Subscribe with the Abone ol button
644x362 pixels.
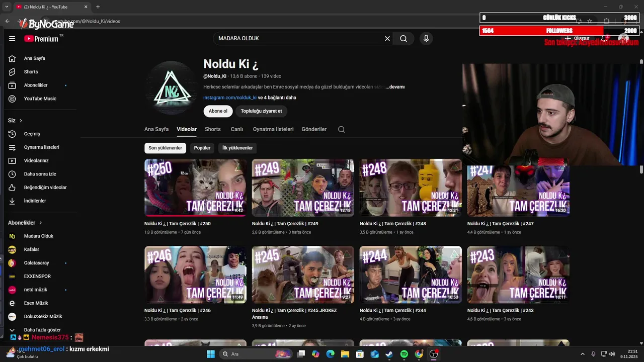pos(218,111)
